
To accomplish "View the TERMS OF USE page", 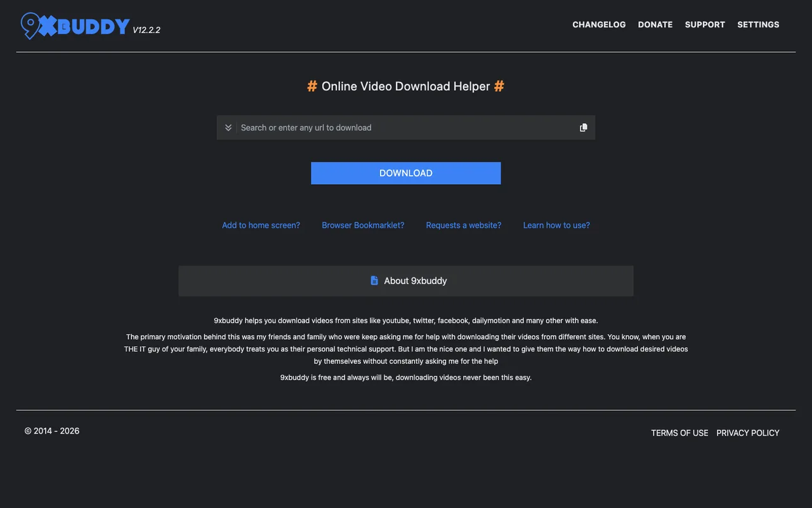I will [679, 432].
